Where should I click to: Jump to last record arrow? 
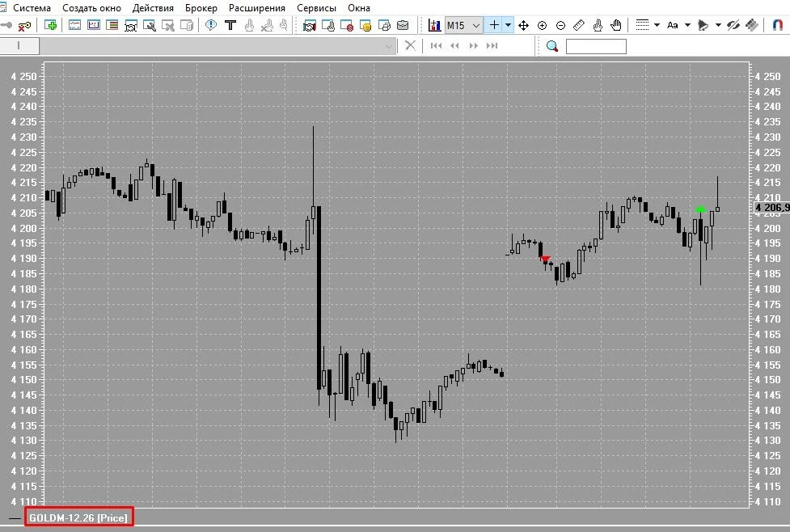coord(492,46)
